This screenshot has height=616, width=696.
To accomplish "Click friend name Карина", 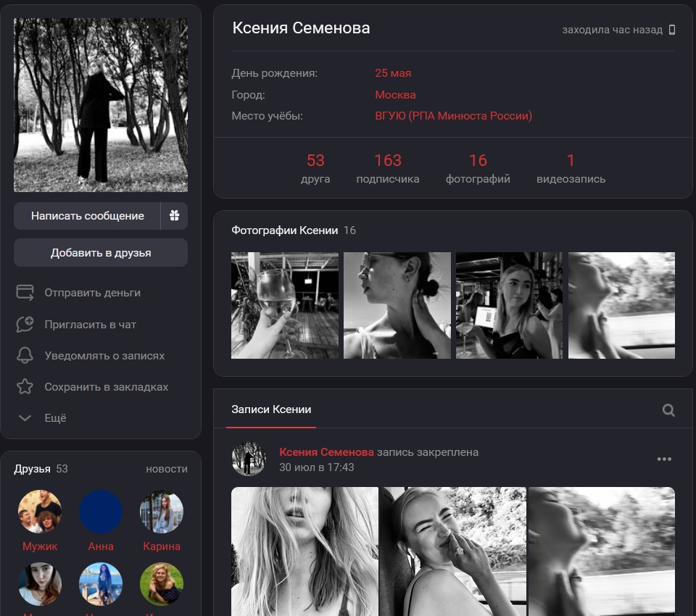I will tap(162, 546).
